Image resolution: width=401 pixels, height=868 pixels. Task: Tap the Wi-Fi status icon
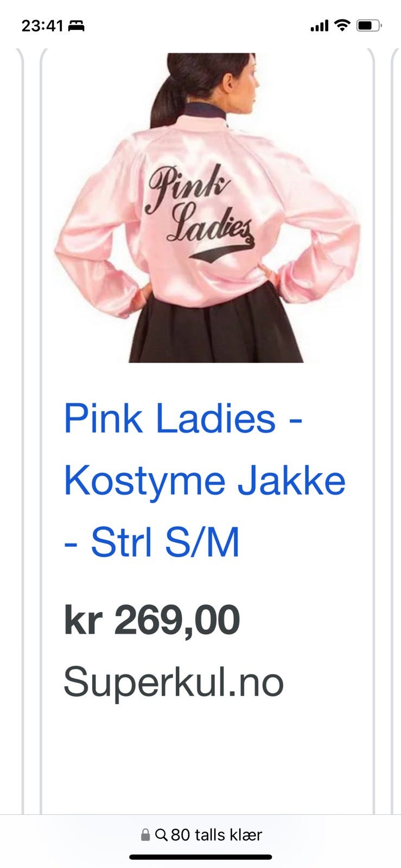tap(342, 25)
